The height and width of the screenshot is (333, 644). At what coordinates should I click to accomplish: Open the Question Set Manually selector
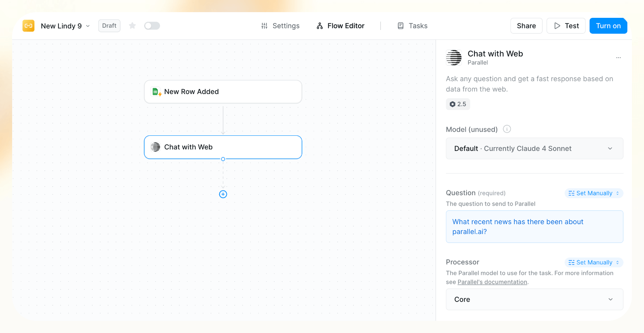tap(594, 193)
